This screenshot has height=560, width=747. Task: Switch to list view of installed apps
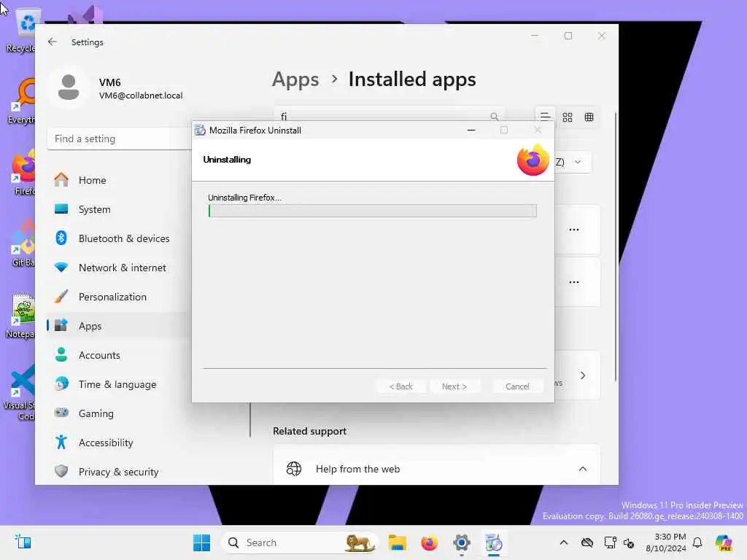tap(545, 117)
